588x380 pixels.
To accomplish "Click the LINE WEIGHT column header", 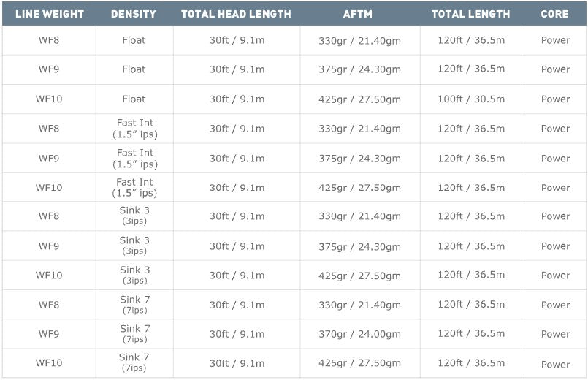I will pyautogui.click(x=50, y=14).
